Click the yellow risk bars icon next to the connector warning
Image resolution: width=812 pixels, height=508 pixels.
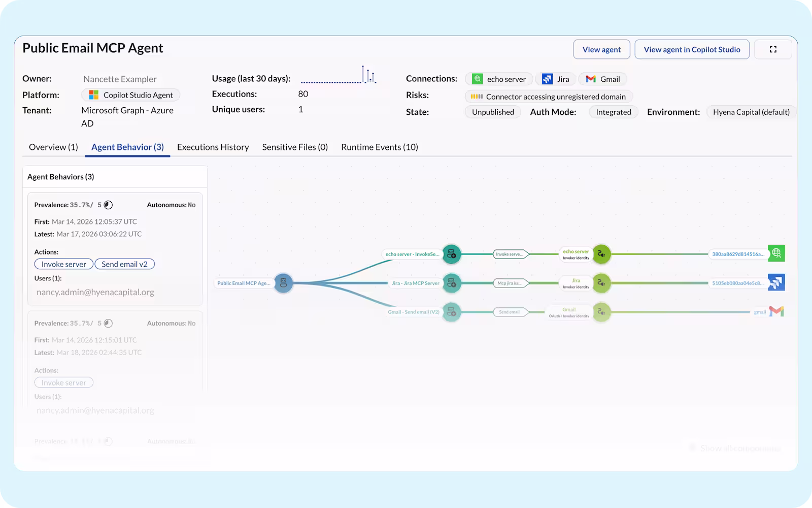coord(476,96)
